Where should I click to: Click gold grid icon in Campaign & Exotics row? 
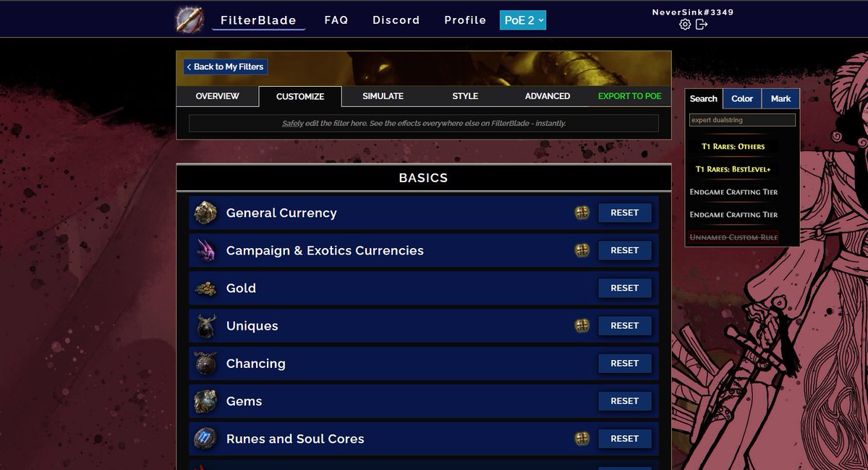582,250
